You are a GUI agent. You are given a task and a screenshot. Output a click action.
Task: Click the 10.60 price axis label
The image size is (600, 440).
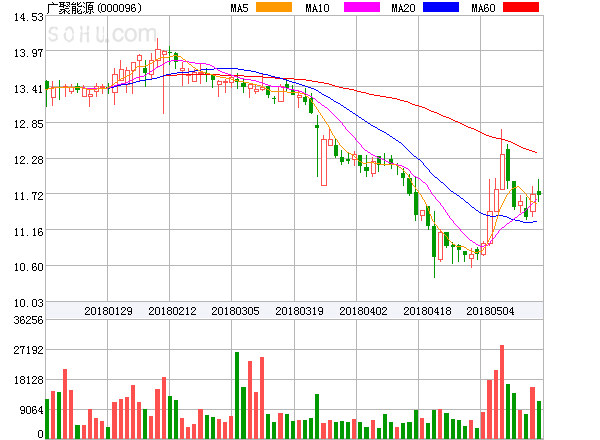(x=29, y=267)
